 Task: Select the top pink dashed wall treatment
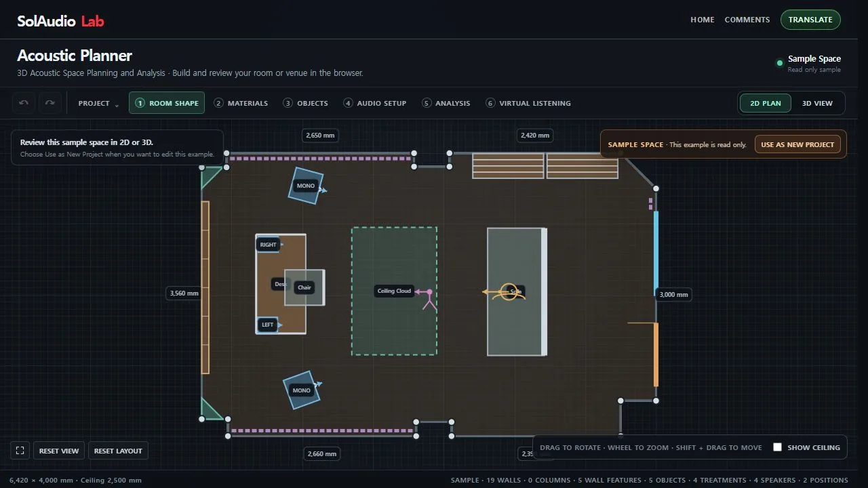coord(320,159)
